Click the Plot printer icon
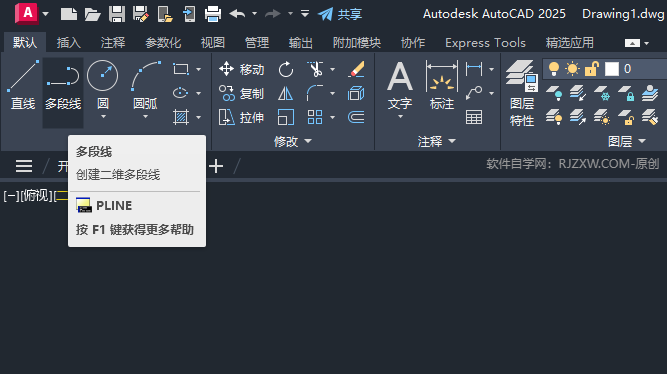 [213, 14]
